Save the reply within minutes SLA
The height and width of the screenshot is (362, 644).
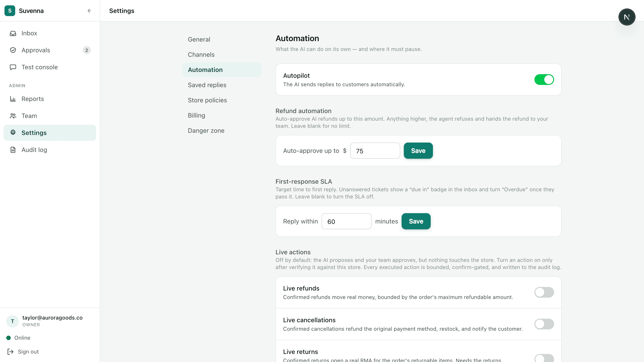pos(416,221)
